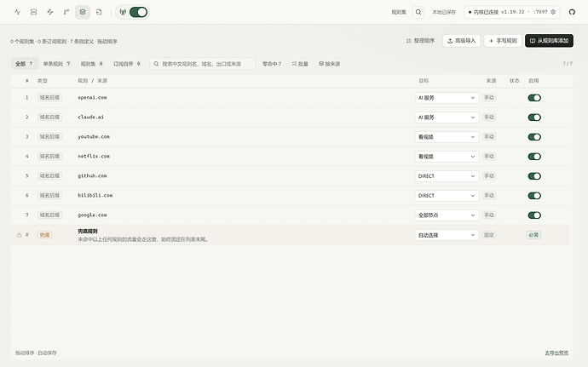This screenshot has height=367, width=588.
Task: Disable the youtube.com rule toggle
Action: click(534, 137)
